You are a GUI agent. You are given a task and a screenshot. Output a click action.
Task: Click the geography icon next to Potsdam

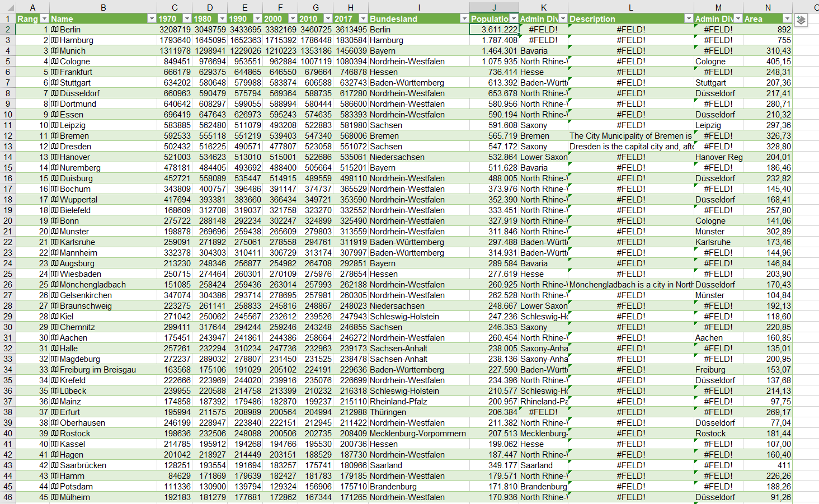click(x=55, y=487)
